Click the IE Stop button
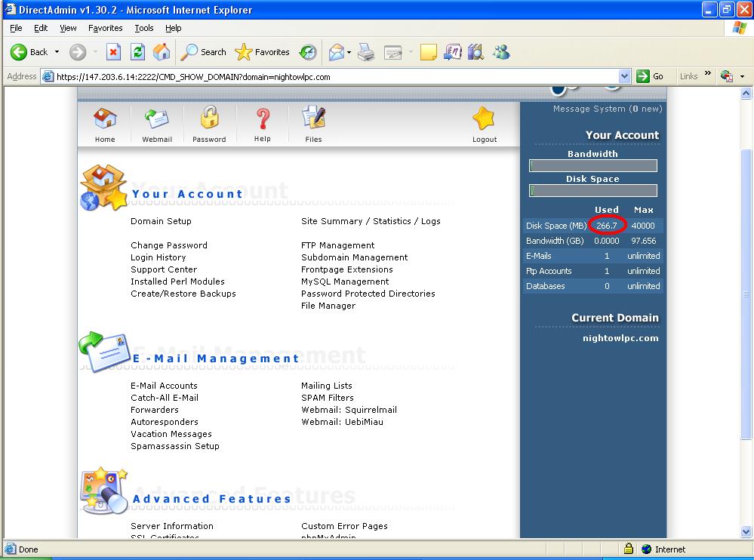 113,52
